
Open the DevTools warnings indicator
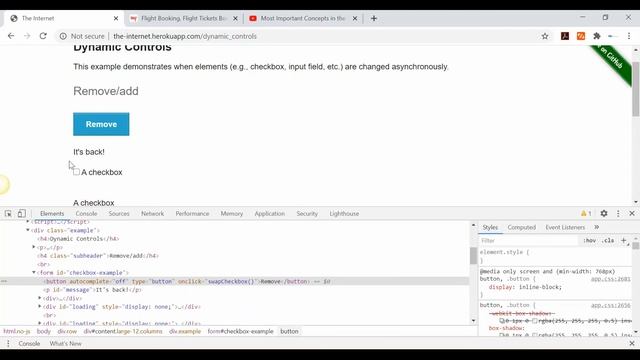[x=586, y=213]
